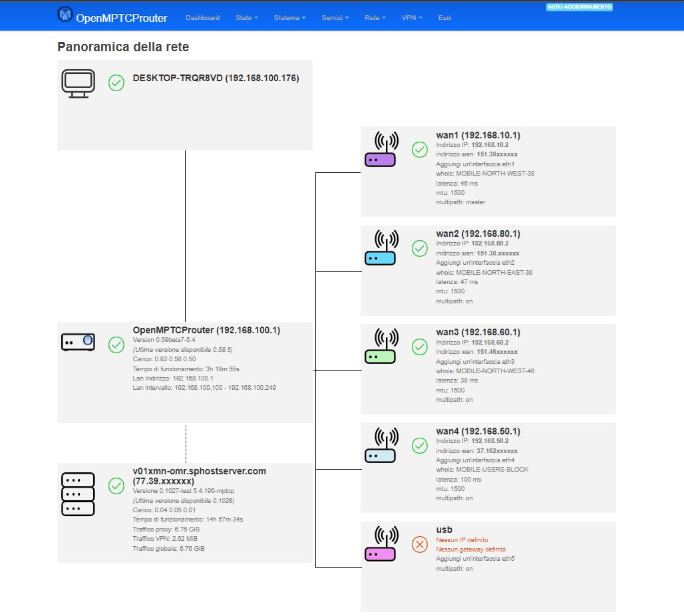Click the OpenMPTCRouter brand title link
The image size is (684, 616).
(122, 19)
